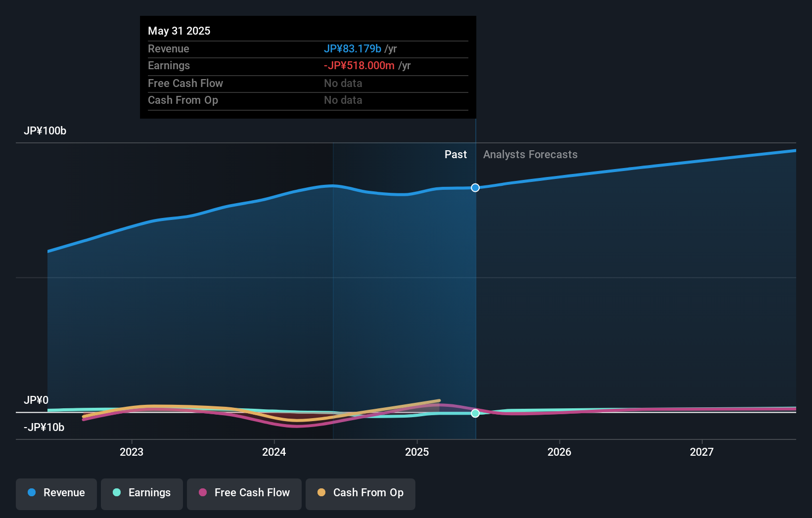The width and height of the screenshot is (812, 518).
Task: Click the Free Cash Flow tooltip row label
Action: coord(185,84)
